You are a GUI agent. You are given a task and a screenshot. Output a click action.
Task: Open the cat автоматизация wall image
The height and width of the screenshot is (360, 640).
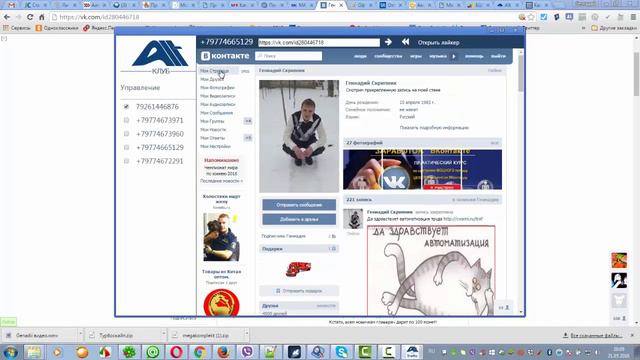click(431, 270)
